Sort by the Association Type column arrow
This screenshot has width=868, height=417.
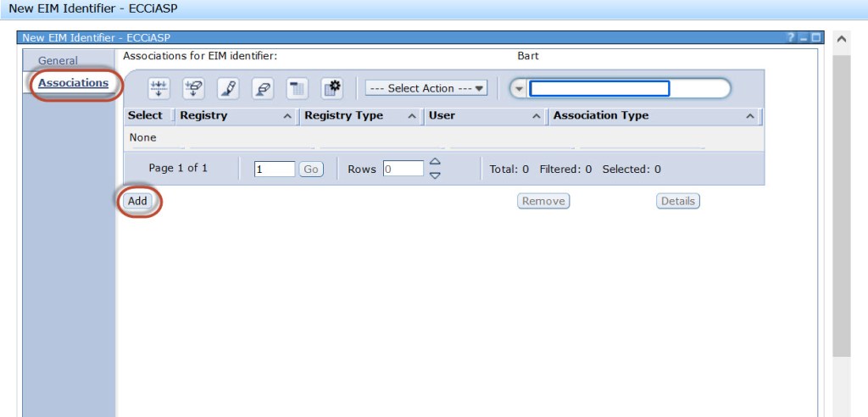pos(749,116)
